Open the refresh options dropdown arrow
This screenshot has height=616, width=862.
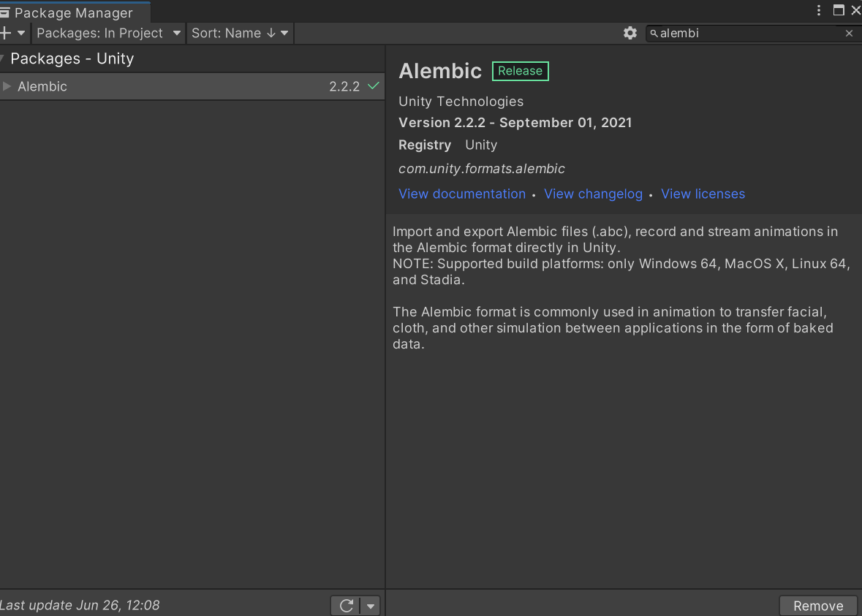click(x=371, y=606)
